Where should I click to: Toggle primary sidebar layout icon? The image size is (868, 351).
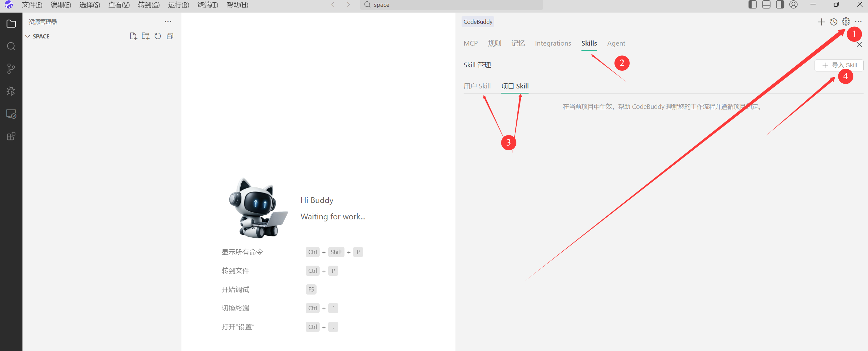pos(753,4)
